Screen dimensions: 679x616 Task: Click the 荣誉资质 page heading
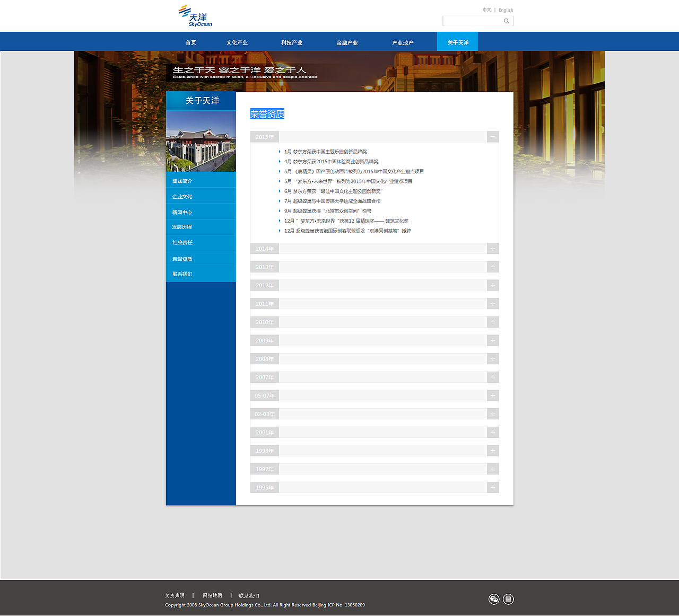tap(267, 114)
